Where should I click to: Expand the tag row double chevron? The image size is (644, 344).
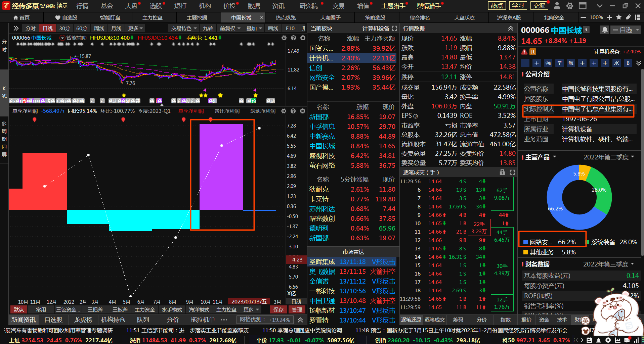coord(639,63)
